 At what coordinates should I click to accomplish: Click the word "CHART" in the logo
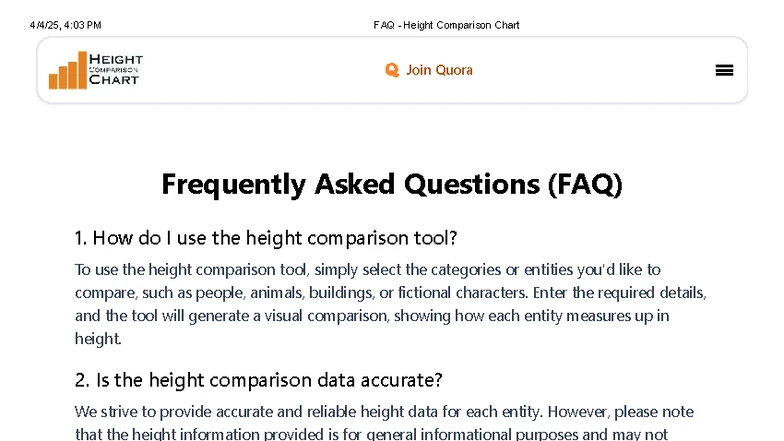(113, 80)
